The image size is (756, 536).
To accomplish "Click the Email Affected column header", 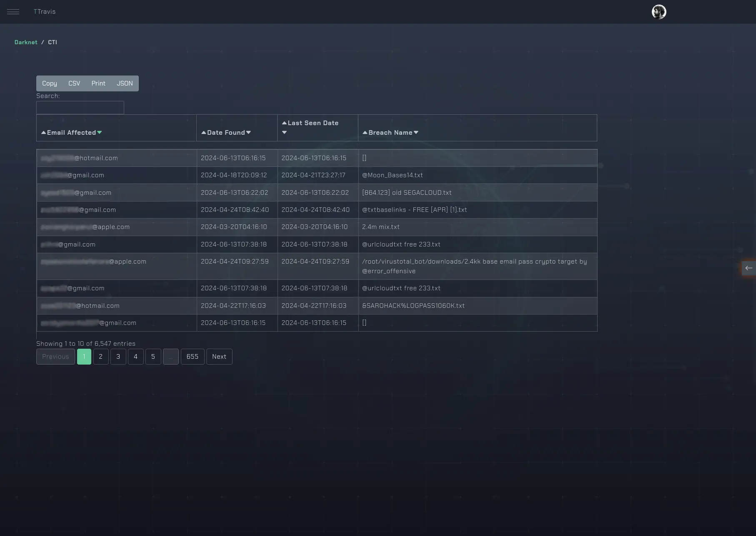I will pyautogui.click(x=116, y=128).
